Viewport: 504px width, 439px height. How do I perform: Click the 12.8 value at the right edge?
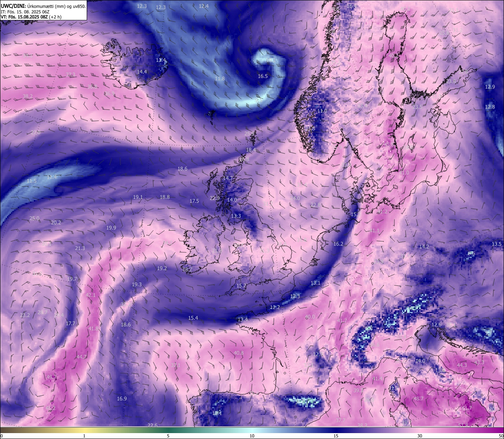click(x=490, y=107)
